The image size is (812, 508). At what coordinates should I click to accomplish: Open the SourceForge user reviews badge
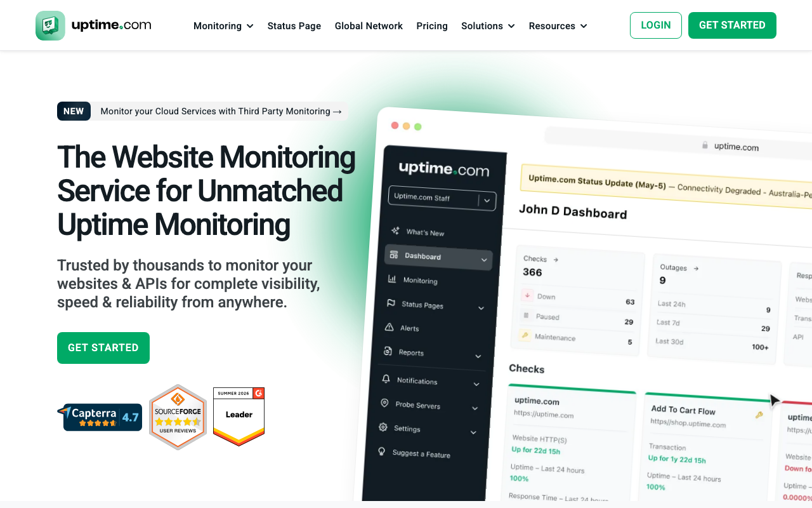coord(178,417)
